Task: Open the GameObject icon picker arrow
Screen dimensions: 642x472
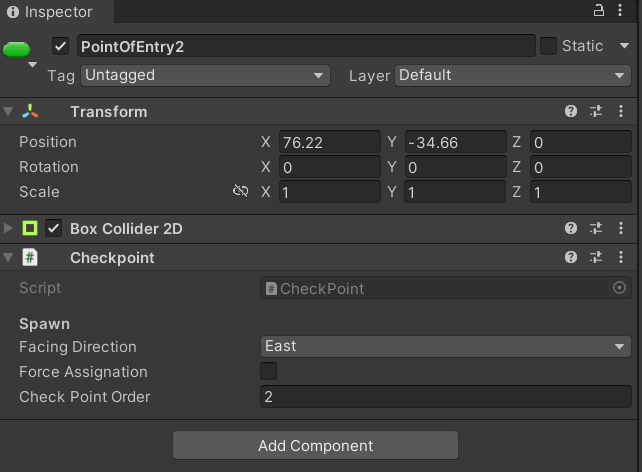Action: click(x=32, y=65)
